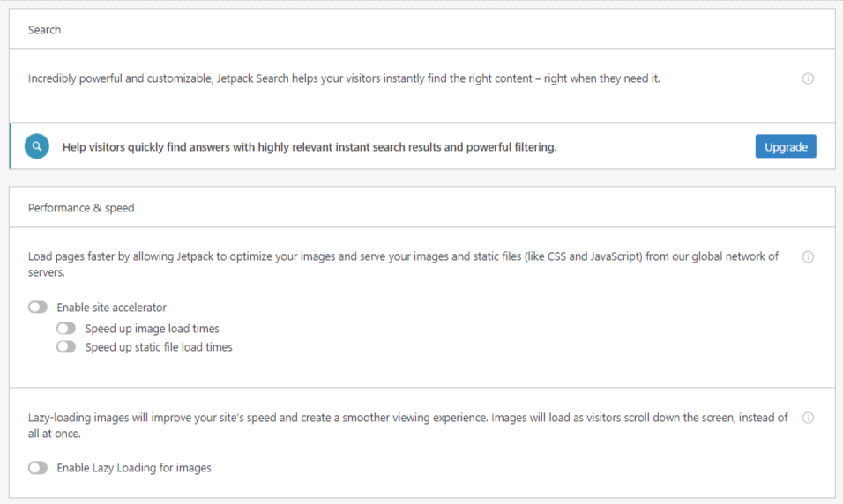The height and width of the screenshot is (504, 843).
Task: Click the "Help visitors quickly find answers" banner text
Action: (310, 146)
